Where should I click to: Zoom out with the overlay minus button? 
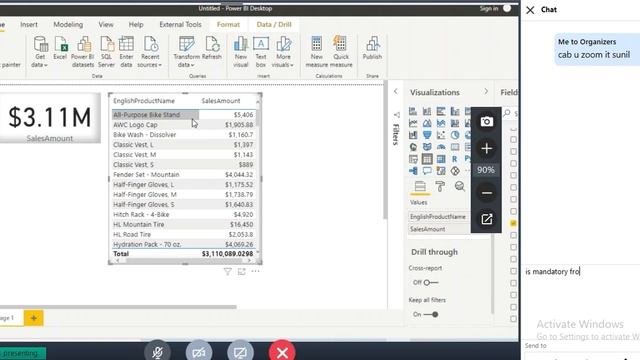(x=486, y=193)
